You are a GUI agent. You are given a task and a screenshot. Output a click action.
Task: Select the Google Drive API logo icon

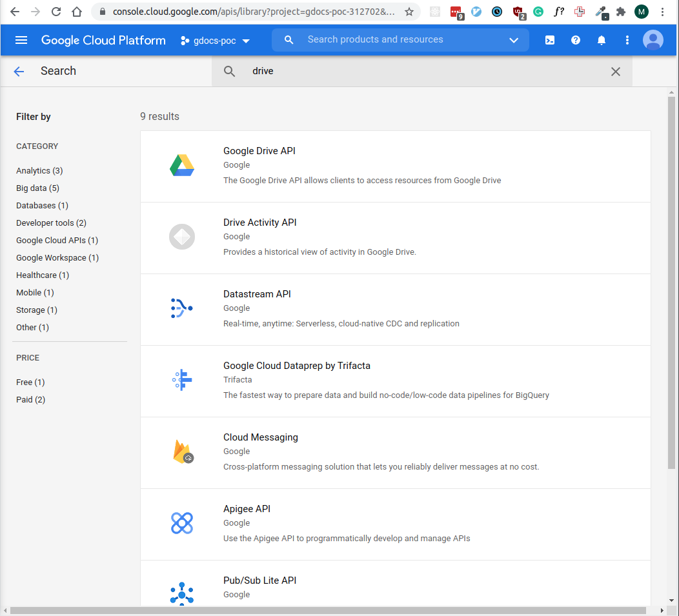(182, 165)
